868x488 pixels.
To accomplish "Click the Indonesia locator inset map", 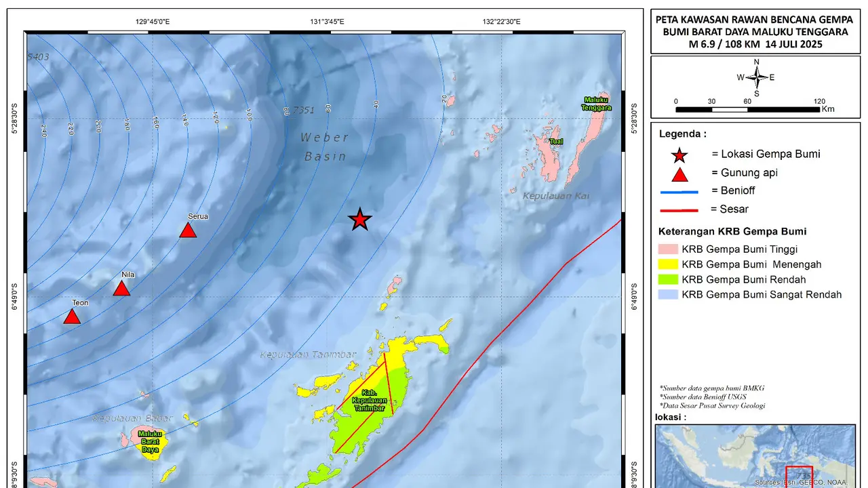I will coord(756,455).
